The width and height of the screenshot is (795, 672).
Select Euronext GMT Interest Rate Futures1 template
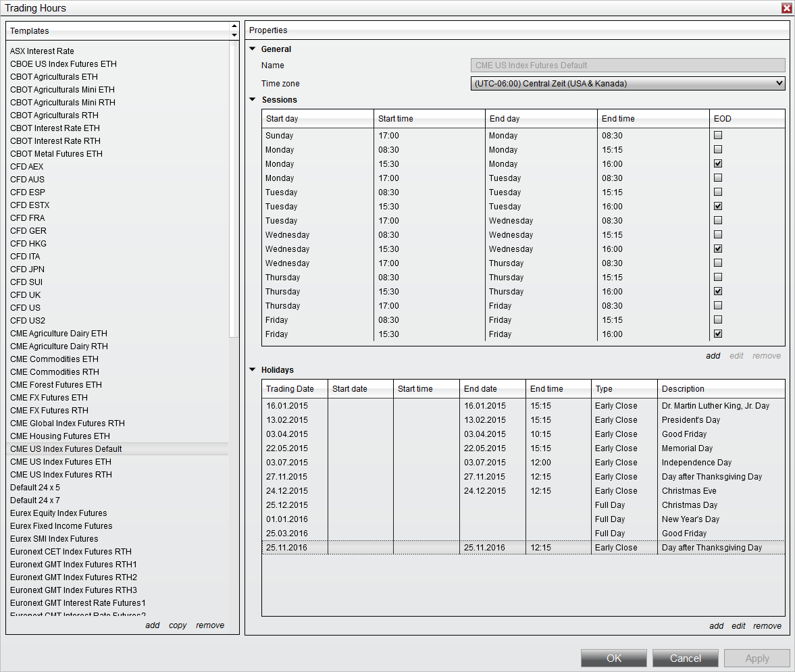click(x=117, y=602)
